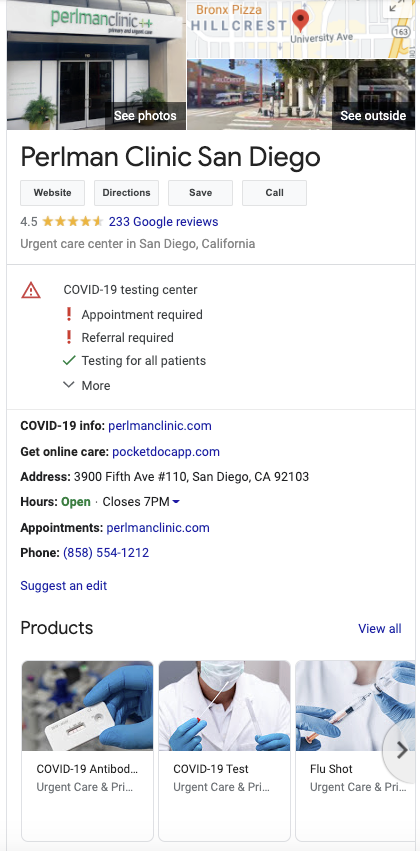Open the pocketdocapp.com online care link
This screenshot has height=851, width=420.
[166, 452]
